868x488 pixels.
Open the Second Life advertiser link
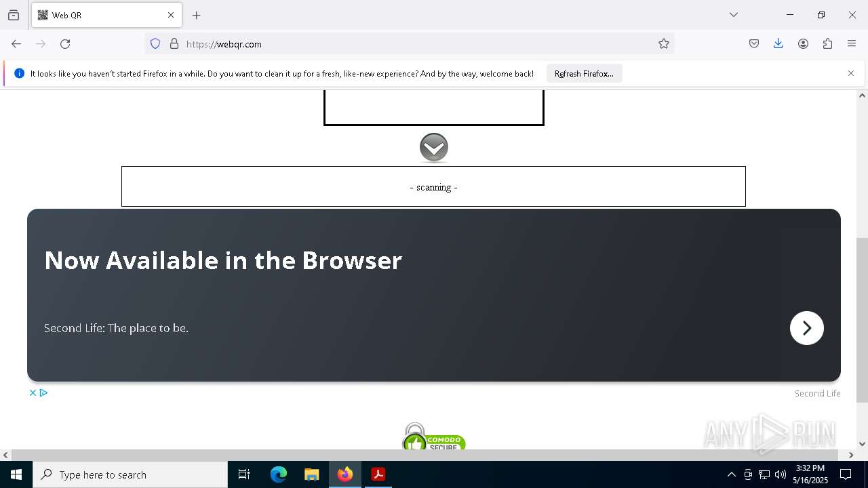pos(817,394)
